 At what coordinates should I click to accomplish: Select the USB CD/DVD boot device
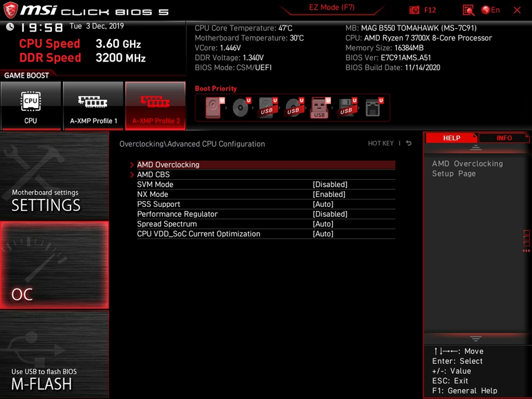[294, 107]
